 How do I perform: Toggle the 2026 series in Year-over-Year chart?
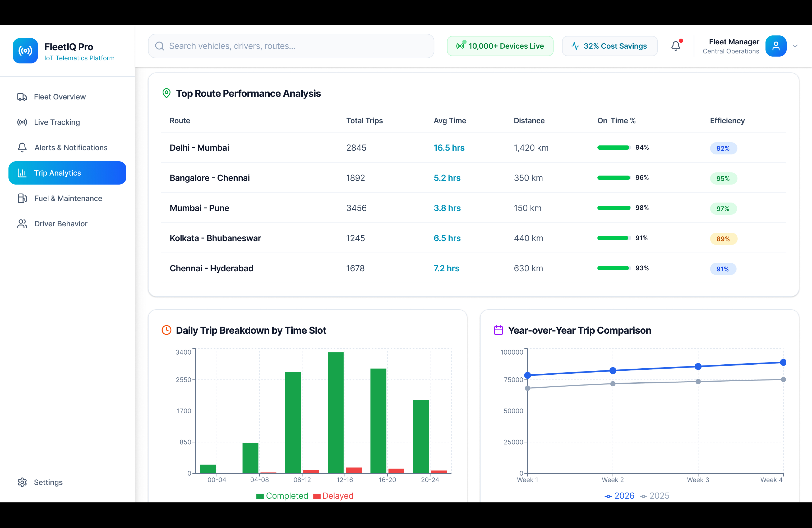620,496
